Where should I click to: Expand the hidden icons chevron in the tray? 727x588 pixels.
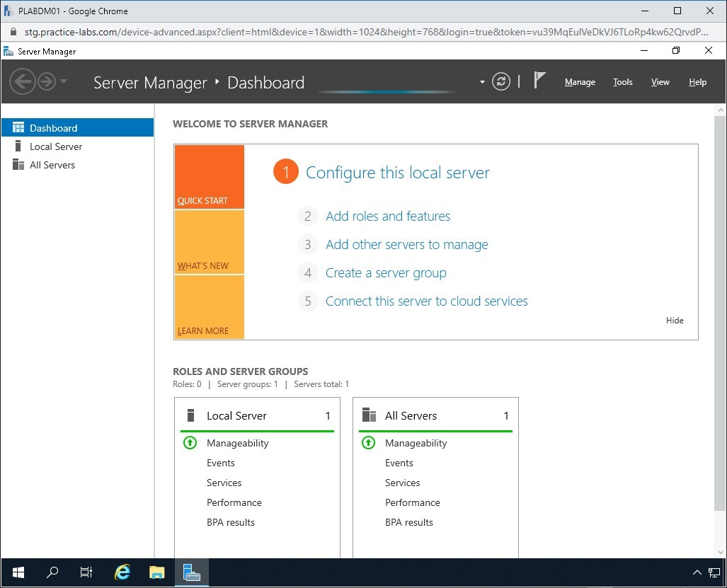tap(697, 572)
